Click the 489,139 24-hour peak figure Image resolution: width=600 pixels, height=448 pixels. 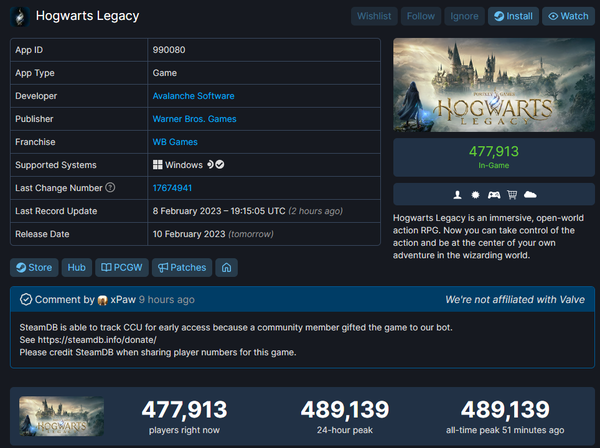pos(345,410)
